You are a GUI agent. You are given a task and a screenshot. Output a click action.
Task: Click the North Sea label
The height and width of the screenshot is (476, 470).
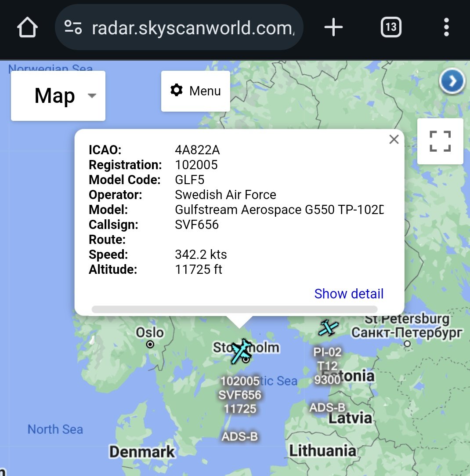(55, 429)
